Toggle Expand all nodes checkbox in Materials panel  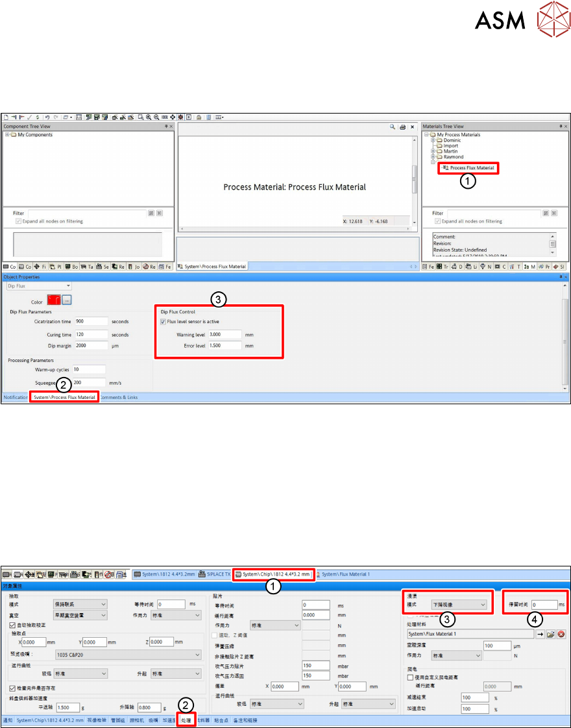437,221
